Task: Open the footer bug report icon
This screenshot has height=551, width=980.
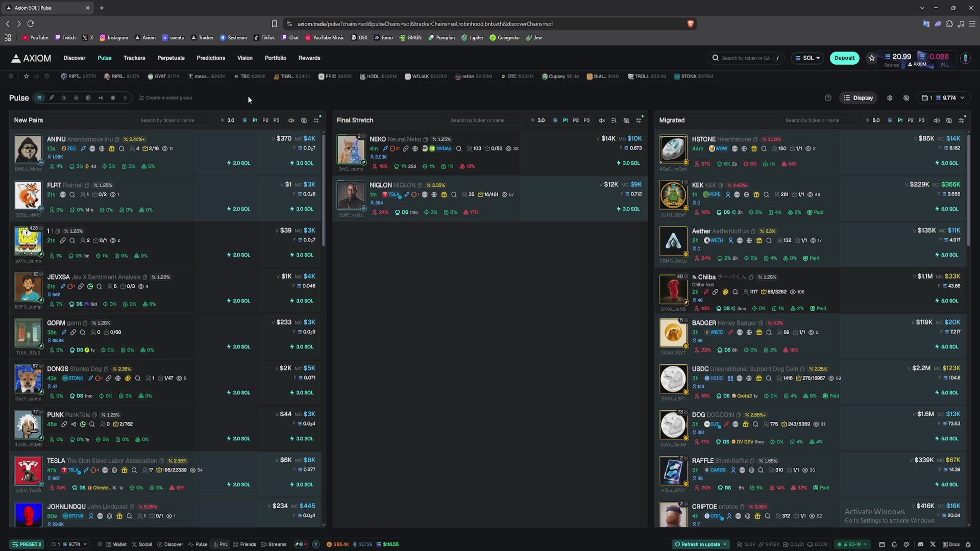Action: coord(968,544)
